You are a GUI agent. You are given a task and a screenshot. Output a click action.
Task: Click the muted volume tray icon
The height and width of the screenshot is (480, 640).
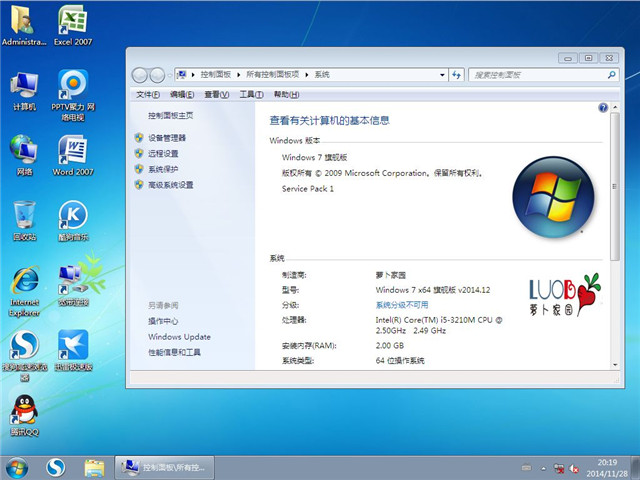pyautogui.click(x=573, y=469)
